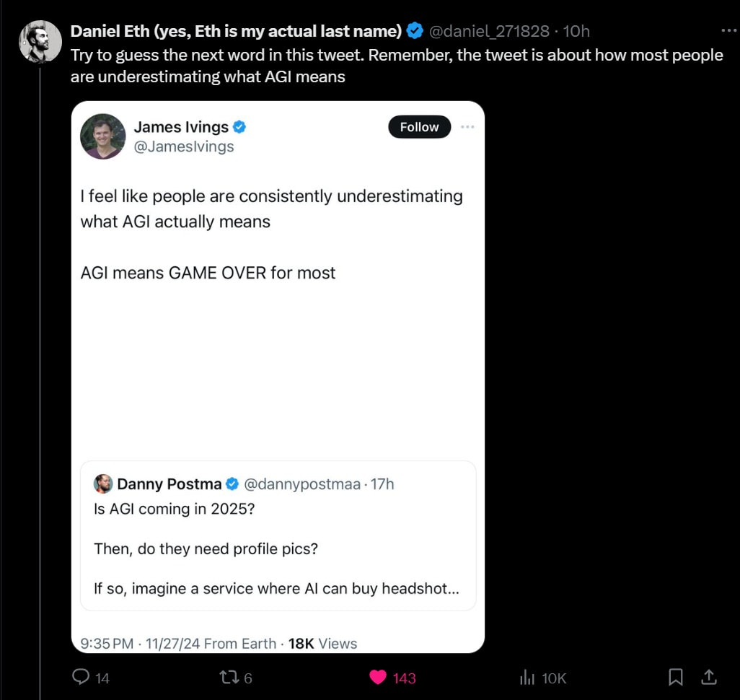Click the @JamesIvings handle
Viewport: 740px width, 700px height.
pyautogui.click(x=184, y=146)
